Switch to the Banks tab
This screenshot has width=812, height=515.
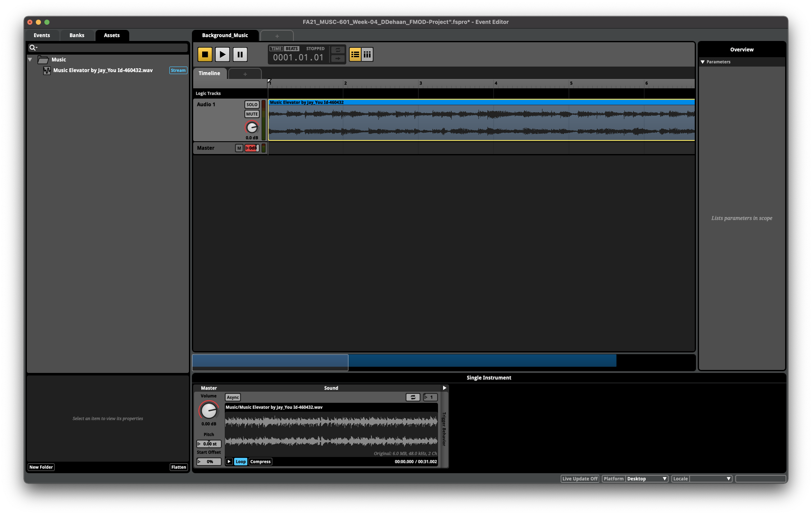(x=77, y=35)
